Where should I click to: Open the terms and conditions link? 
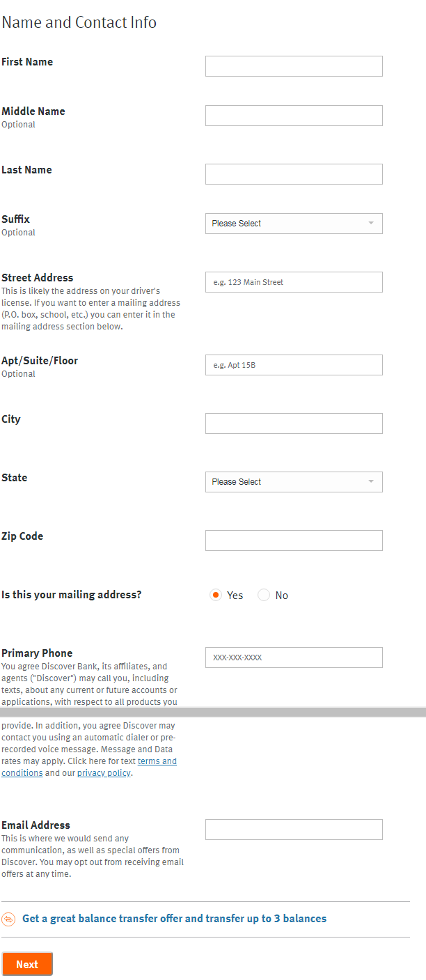coord(157,761)
